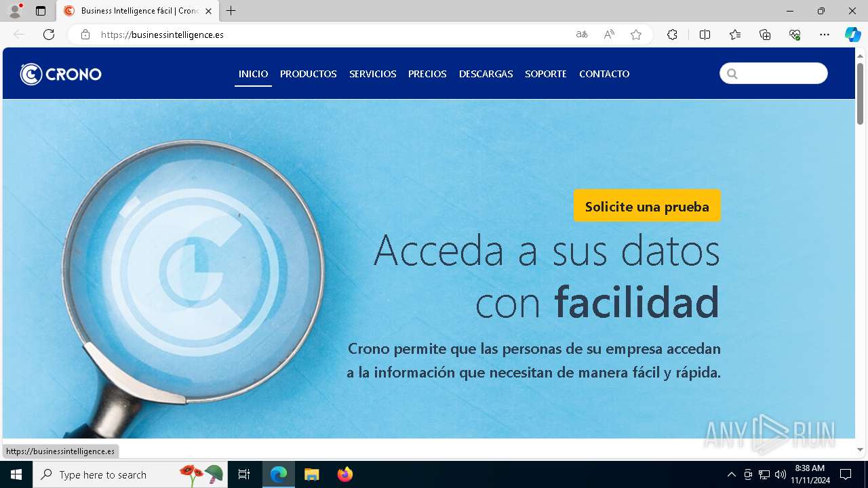
Task: Click the site search input field
Action: click(x=774, y=73)
